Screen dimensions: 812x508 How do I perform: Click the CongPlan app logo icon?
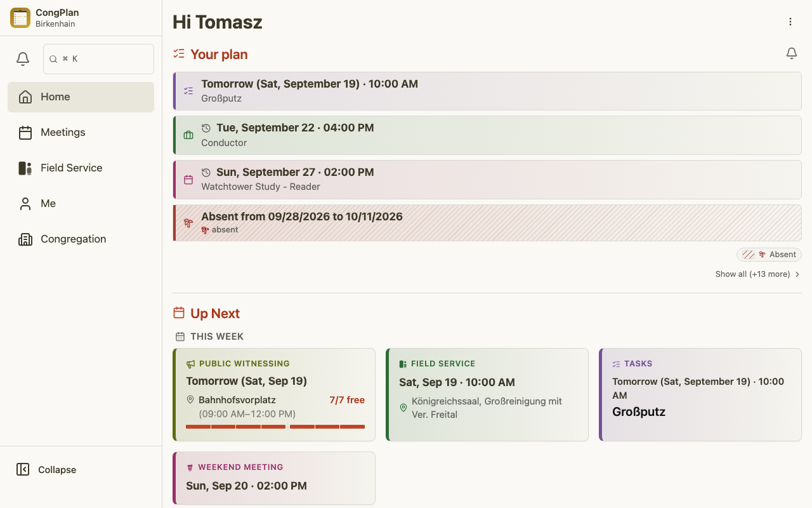20,18
